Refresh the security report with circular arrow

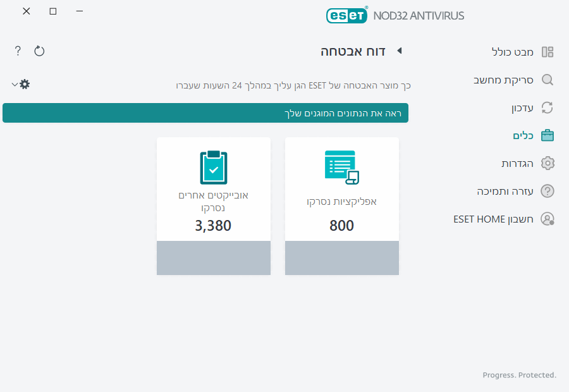coord(39,51)
